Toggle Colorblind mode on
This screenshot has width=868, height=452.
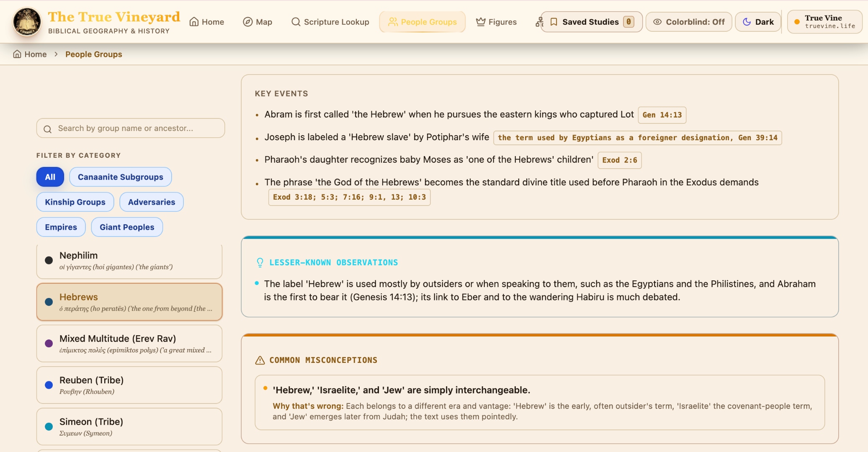tap(689, 22)
